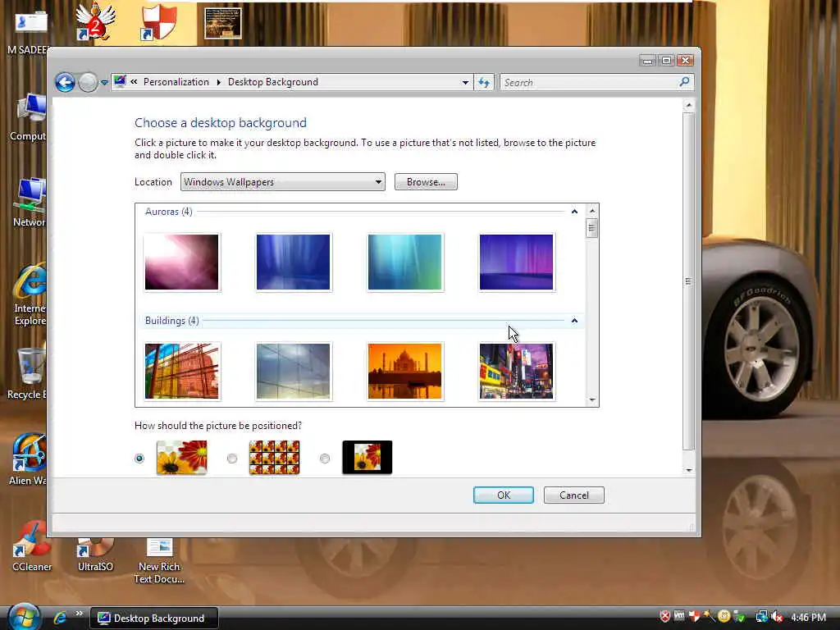Image resolution: width=840 pixels, height=630 pixels.
Task: Click wallpaper list scroll-down arrow
Action: [x=592, y=399]
